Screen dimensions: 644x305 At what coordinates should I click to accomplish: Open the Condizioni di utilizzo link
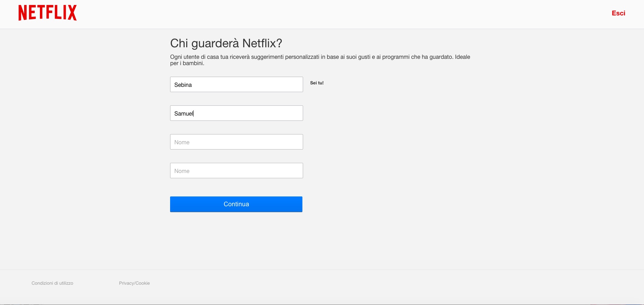pyautogui.click(x=52, y=283)
